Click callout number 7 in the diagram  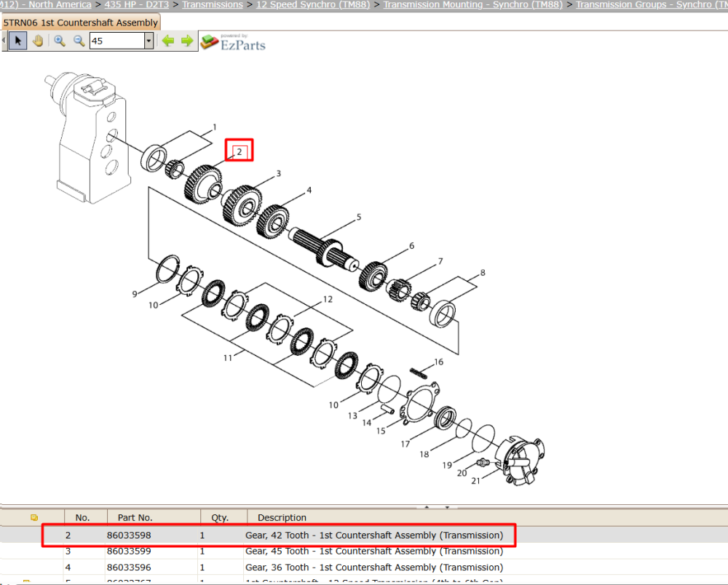[440, 261]
